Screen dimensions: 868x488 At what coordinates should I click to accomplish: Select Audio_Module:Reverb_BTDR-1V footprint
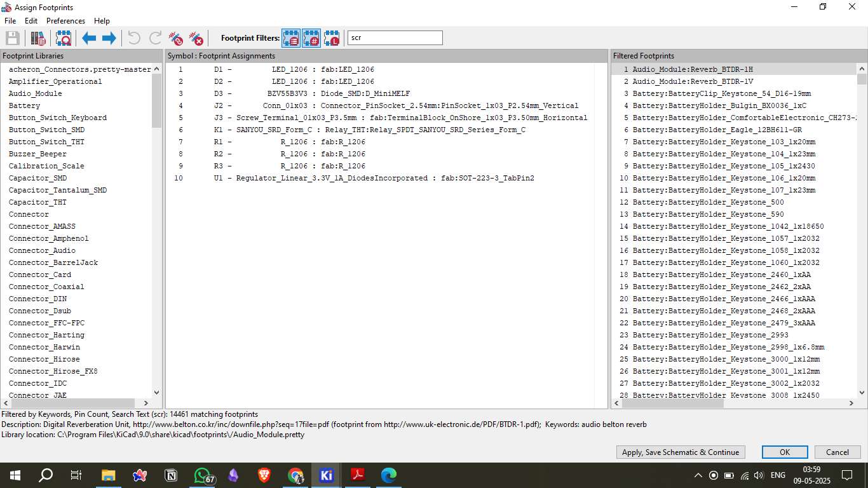(693, 81)
